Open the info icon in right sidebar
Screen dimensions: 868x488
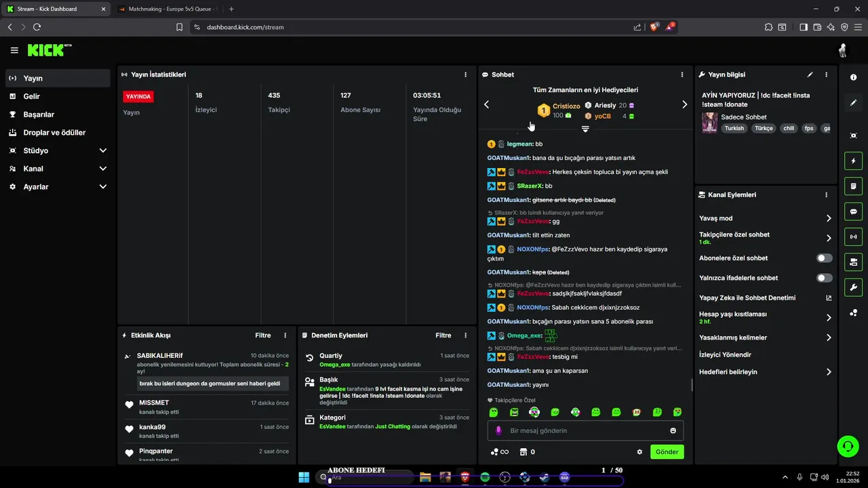853,78
